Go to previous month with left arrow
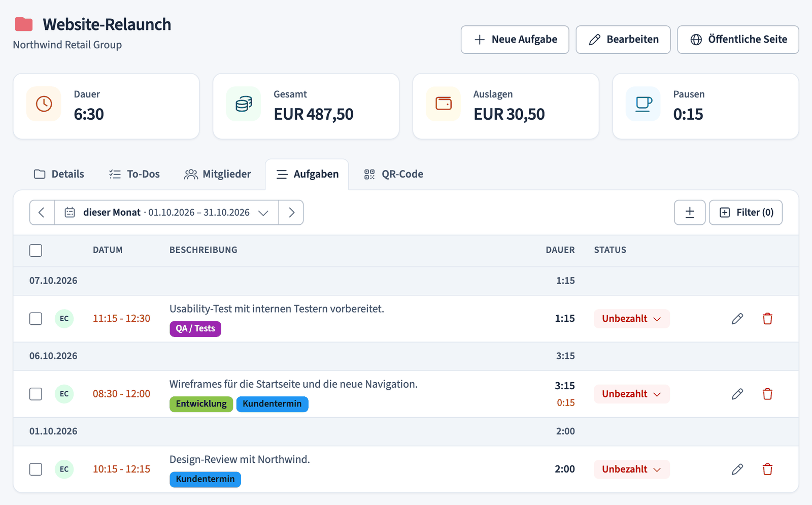 click(x=42, y=212)
